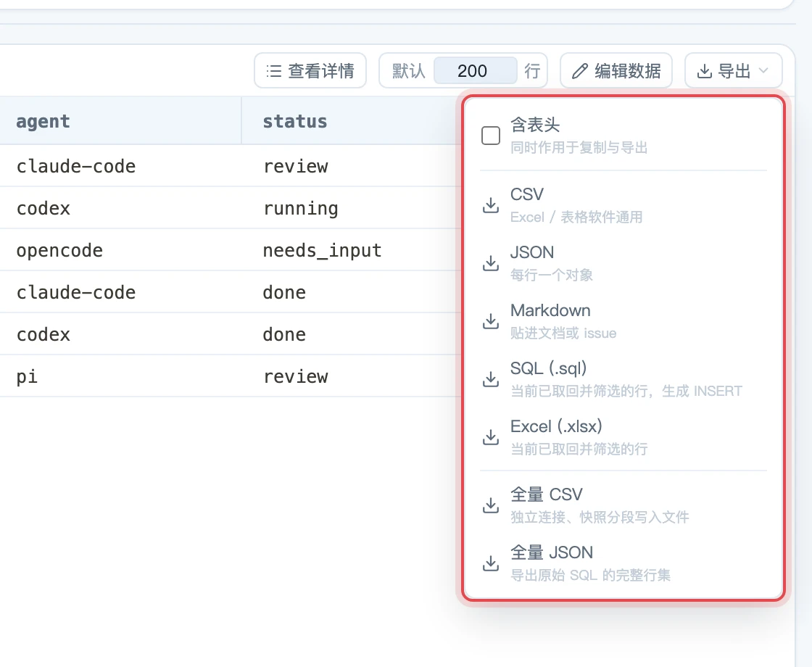Pick SQL (.sql) export entry

coord(623,379)
